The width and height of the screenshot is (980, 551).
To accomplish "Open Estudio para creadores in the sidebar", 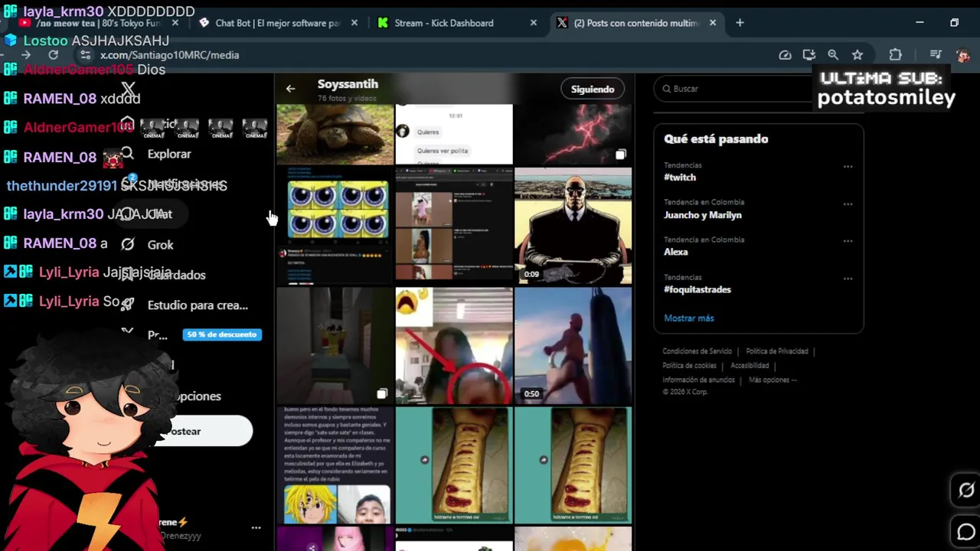I will pyautogui.click(x=198, y=305).
